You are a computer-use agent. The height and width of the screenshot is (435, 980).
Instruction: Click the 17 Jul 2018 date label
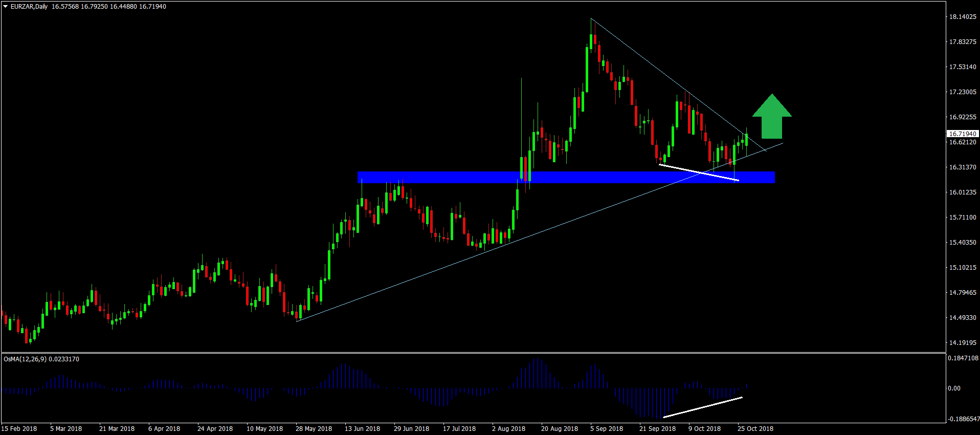(459, 429)
